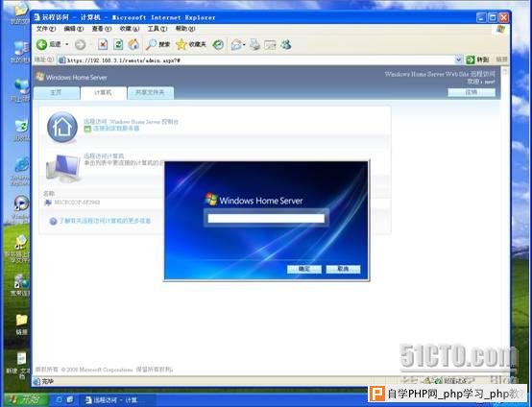
Task: Click the Print toolbar icon
Action: [254, 44]
